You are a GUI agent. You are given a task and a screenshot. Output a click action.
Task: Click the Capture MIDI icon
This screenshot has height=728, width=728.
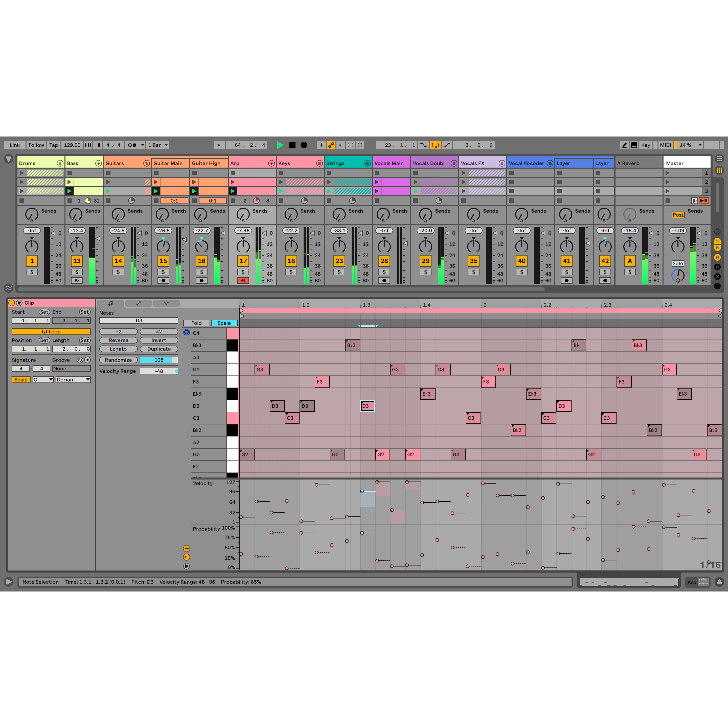(350, 145)
